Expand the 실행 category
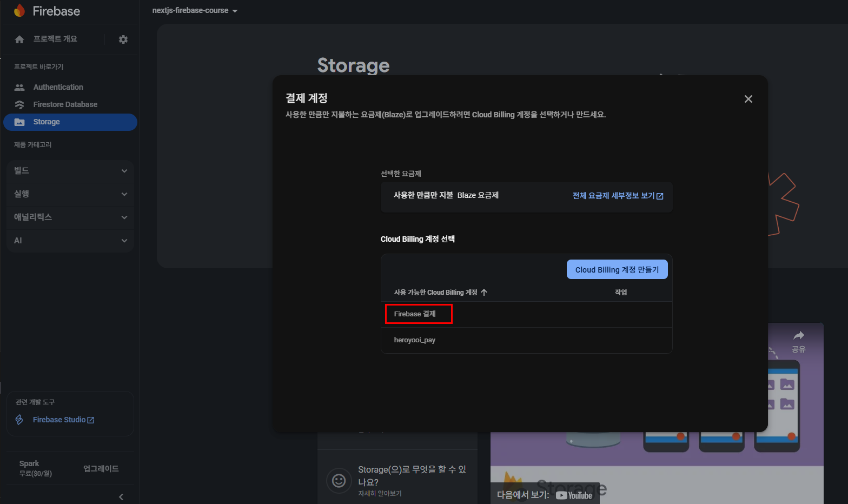 pyautogui.click(x=70, y=194)
